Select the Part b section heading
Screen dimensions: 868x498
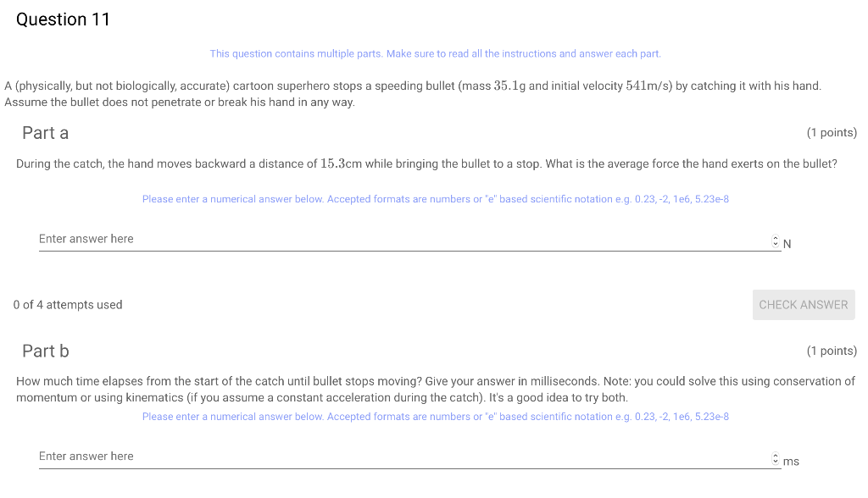click(x=46, y=351)
